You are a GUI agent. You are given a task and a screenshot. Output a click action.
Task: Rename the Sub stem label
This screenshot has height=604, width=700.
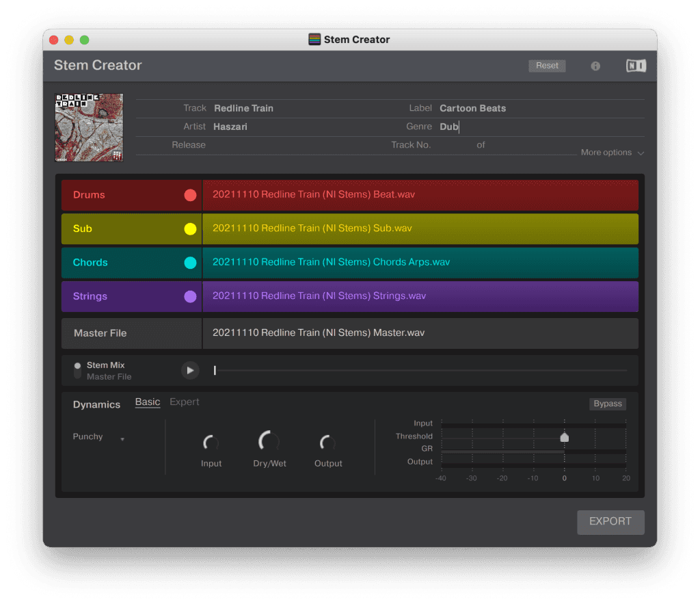coord(82,228)
